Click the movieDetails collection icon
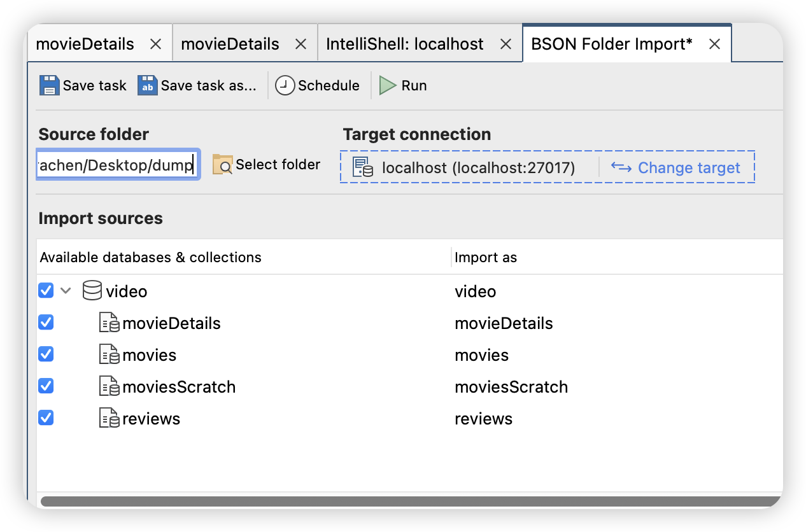Screen dimensions: 806x532 (109, 323)
